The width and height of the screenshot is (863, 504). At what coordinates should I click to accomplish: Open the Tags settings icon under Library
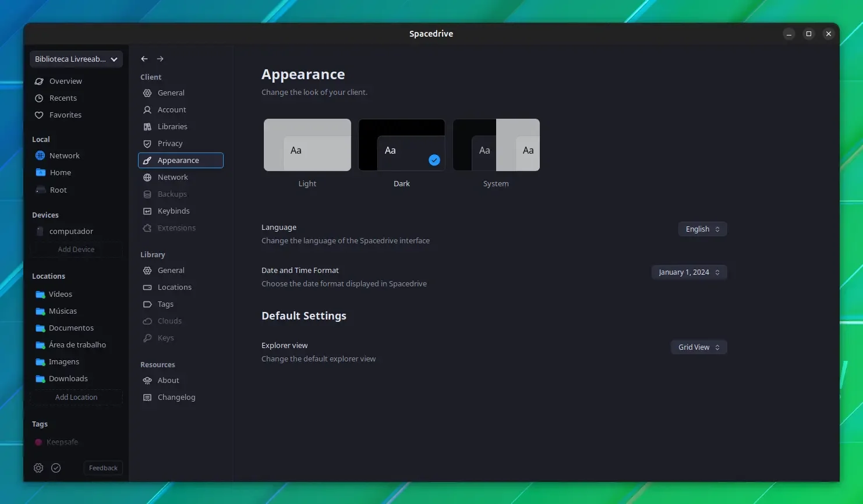coord(147,304)
